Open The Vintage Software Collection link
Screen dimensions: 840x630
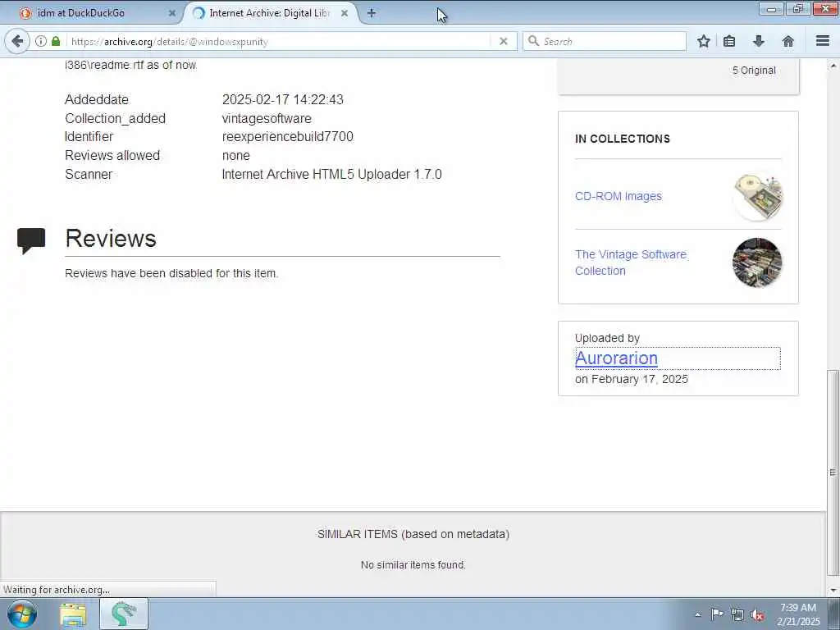631,262
